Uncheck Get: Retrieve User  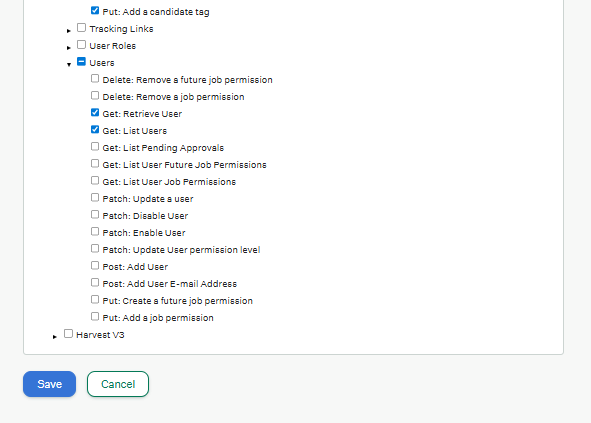[x=95, y=112]
